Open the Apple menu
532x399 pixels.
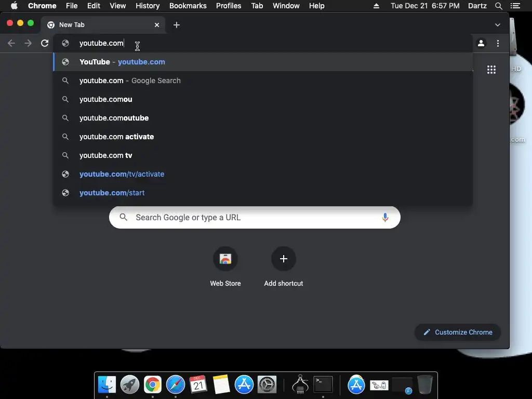coord(14,6)
